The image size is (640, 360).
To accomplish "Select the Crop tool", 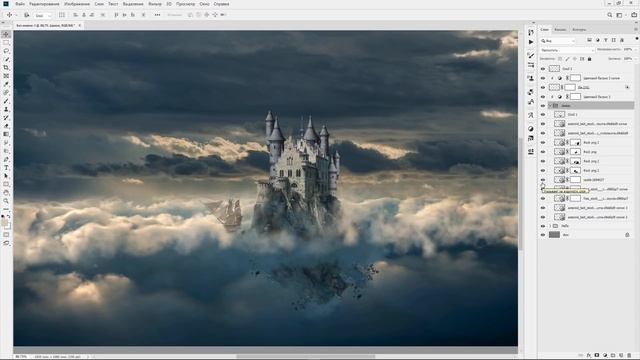I will coord(6,67).
